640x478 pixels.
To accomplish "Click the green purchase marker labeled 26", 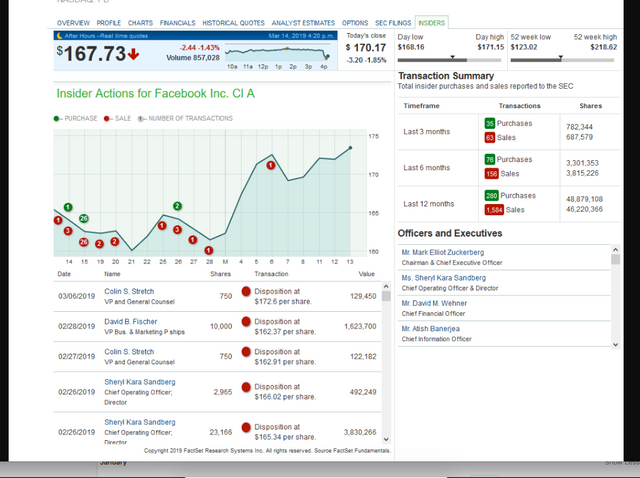I will (84, 218).
